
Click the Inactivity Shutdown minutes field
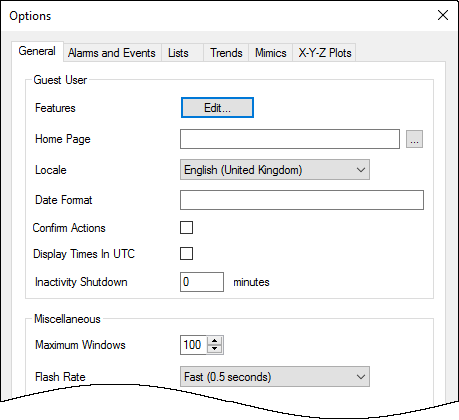(202, 282)
